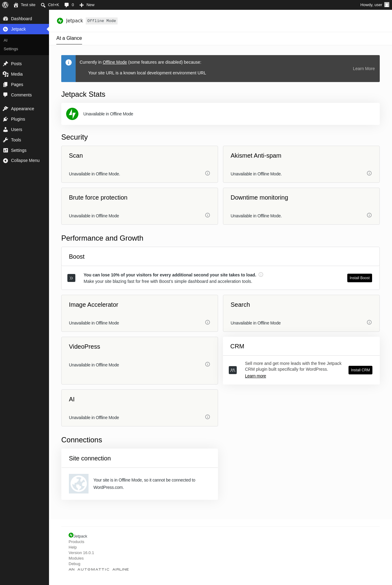Viewport: 392px width, 585px height.
Task: Open the Test site home link
Action: tap(24, 5)
